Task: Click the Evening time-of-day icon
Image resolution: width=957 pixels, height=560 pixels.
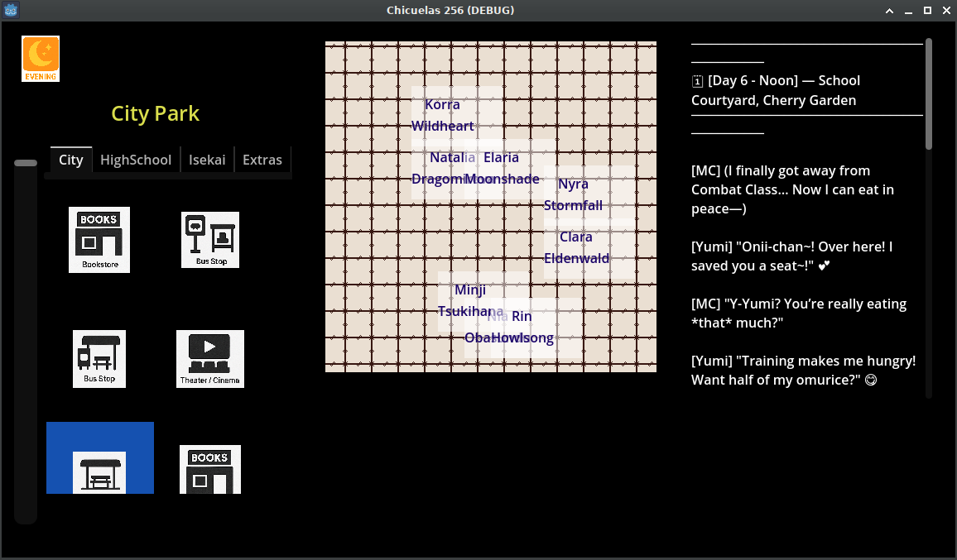Action: (x=41, y=59)
